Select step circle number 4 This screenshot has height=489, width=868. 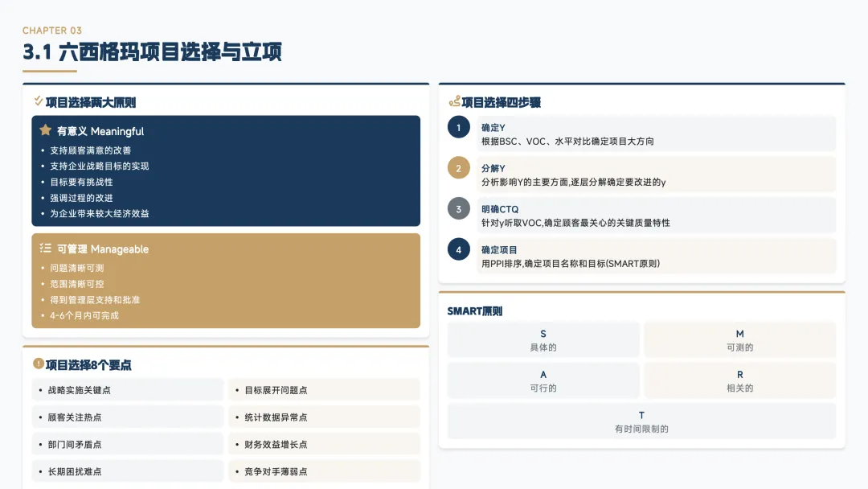coord(458,249)
